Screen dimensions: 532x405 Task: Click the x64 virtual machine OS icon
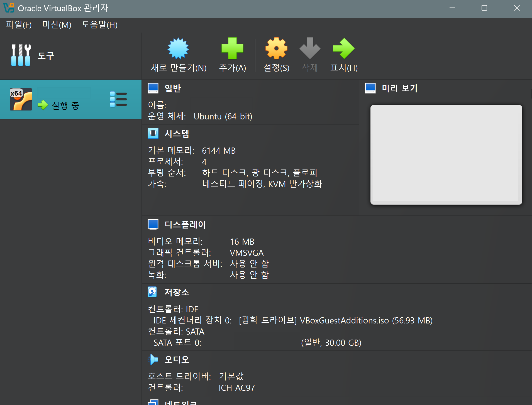(21, 99)
